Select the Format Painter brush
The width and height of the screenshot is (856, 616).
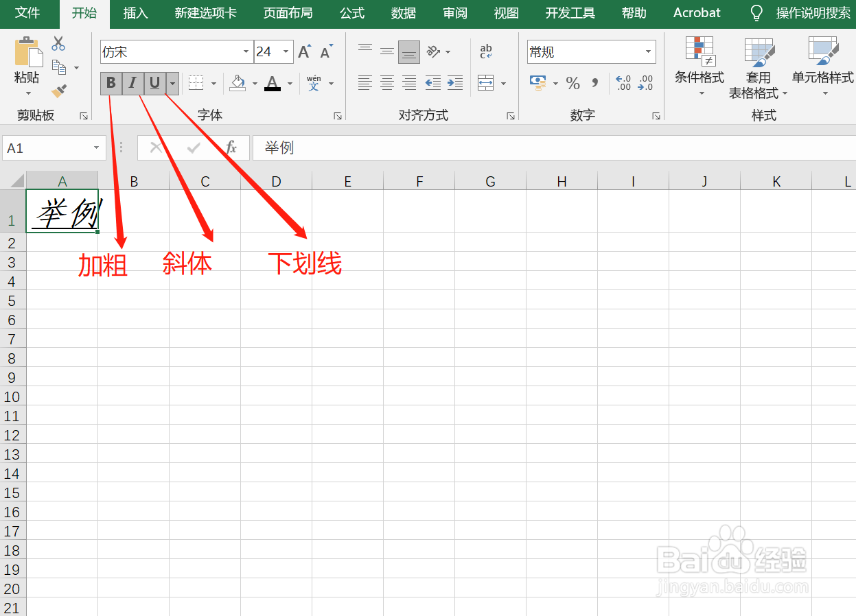[x=59, y=90]
